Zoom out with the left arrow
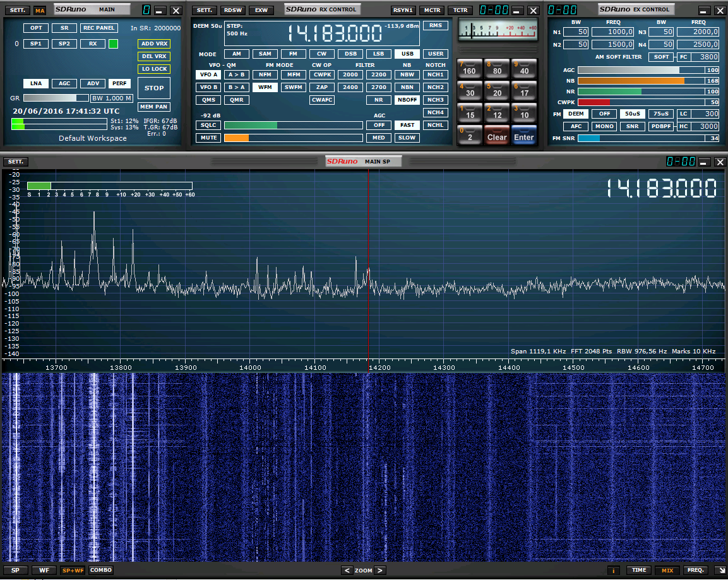 [x=347, y=571]
